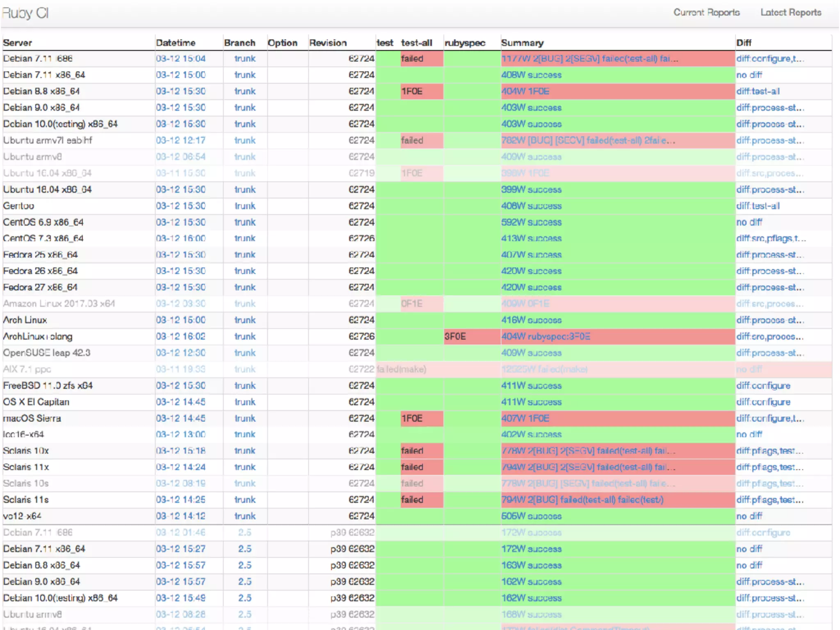Open 592W success summary for CentOS 6.9

(x=531, y=222)
